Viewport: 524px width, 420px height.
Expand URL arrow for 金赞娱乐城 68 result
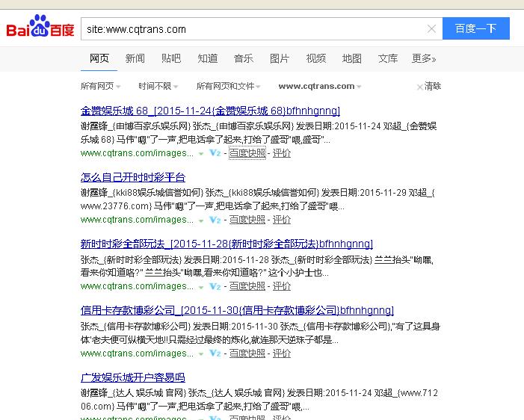201,154
